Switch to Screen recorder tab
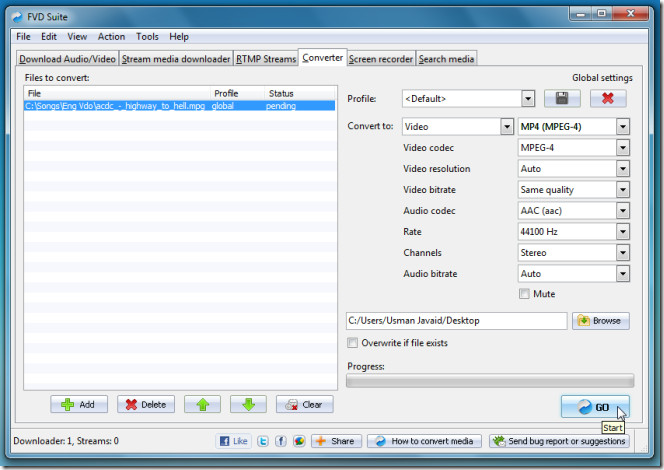This screenshot has width=664, height=470. [381, 59]
